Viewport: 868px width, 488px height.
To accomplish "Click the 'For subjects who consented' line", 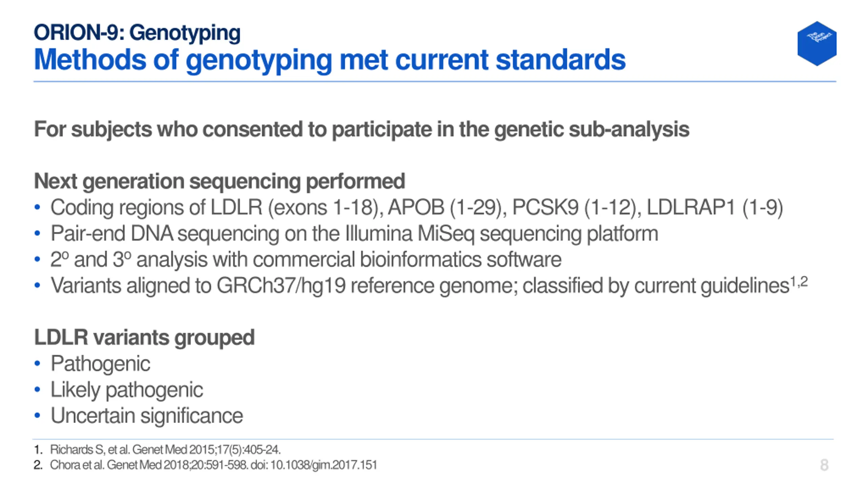I will click(361, 129).
